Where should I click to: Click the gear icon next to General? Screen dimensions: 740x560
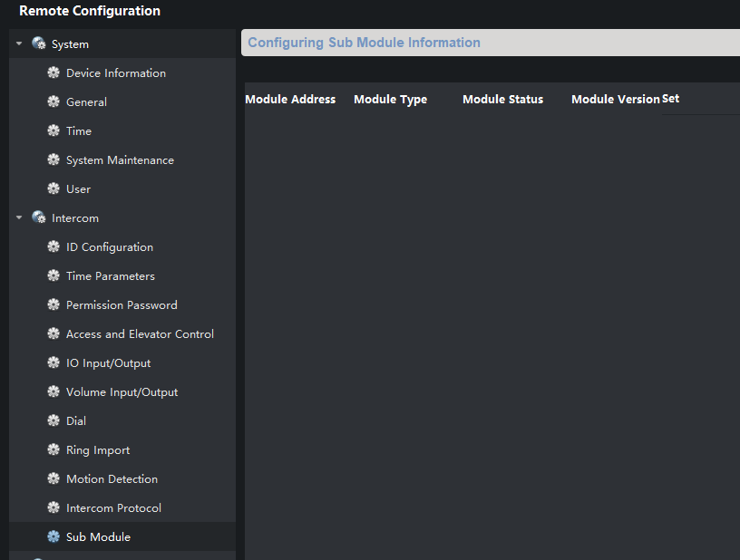[54, 102]
